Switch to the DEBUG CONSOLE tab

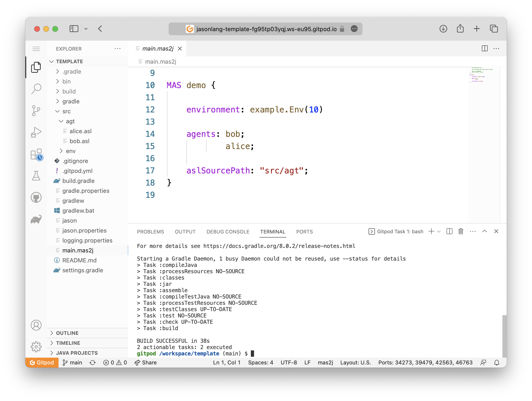click(228, 232)
